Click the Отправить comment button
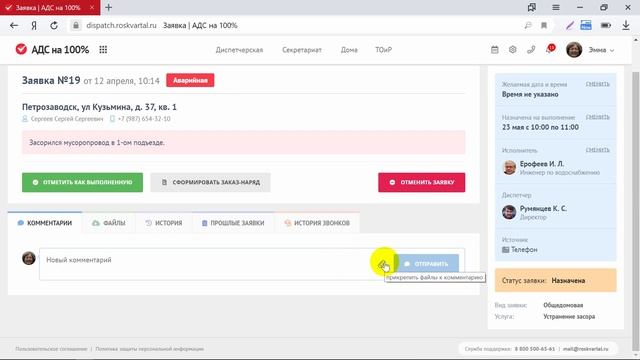 [427, 264]
